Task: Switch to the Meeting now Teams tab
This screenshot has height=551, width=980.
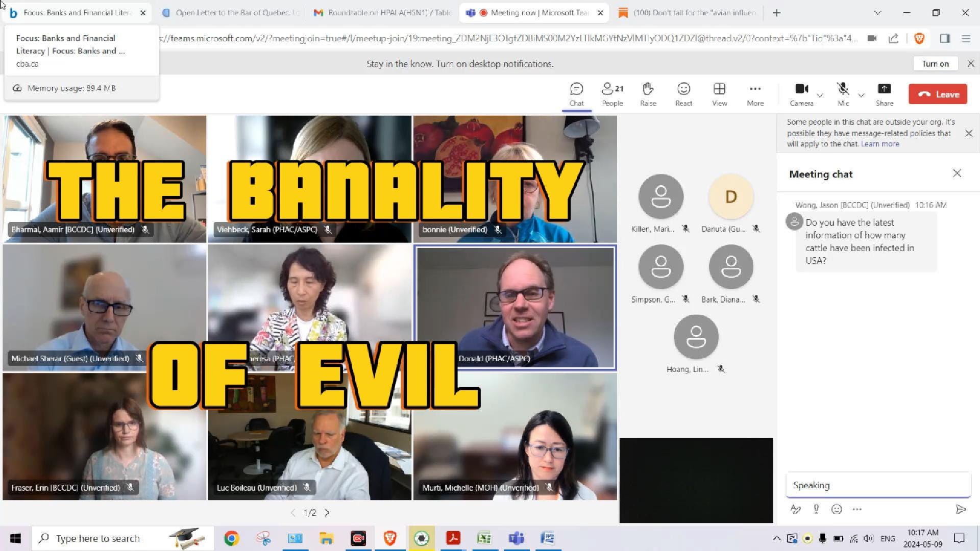Action: (533, 13)
